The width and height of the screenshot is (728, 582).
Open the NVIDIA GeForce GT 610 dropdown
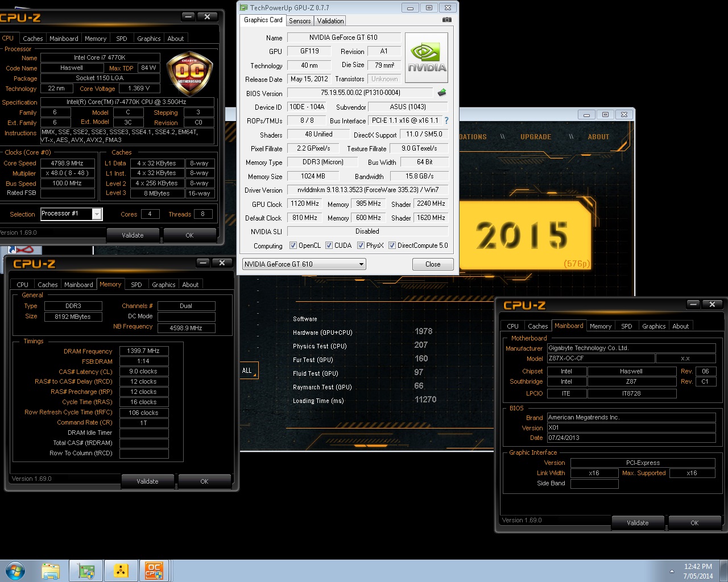304,264
